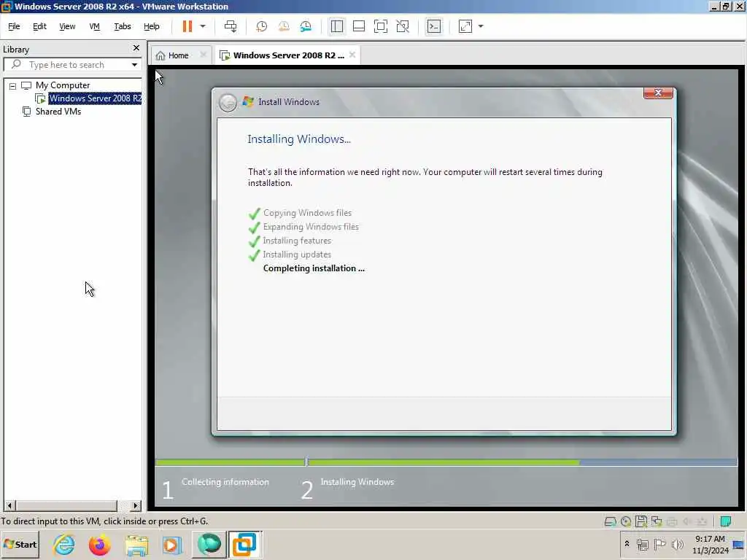The image size is (747, 560).
Task: Open Windows Explorer from the taskbar
Action: click(136, 544)
